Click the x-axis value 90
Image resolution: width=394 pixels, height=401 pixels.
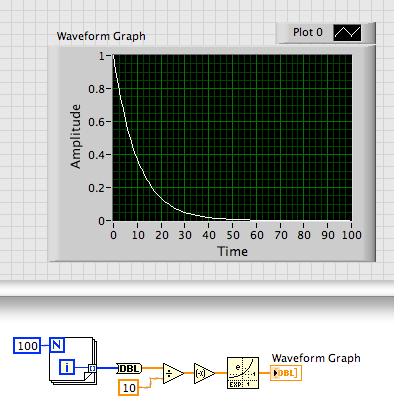click(328, 235)
